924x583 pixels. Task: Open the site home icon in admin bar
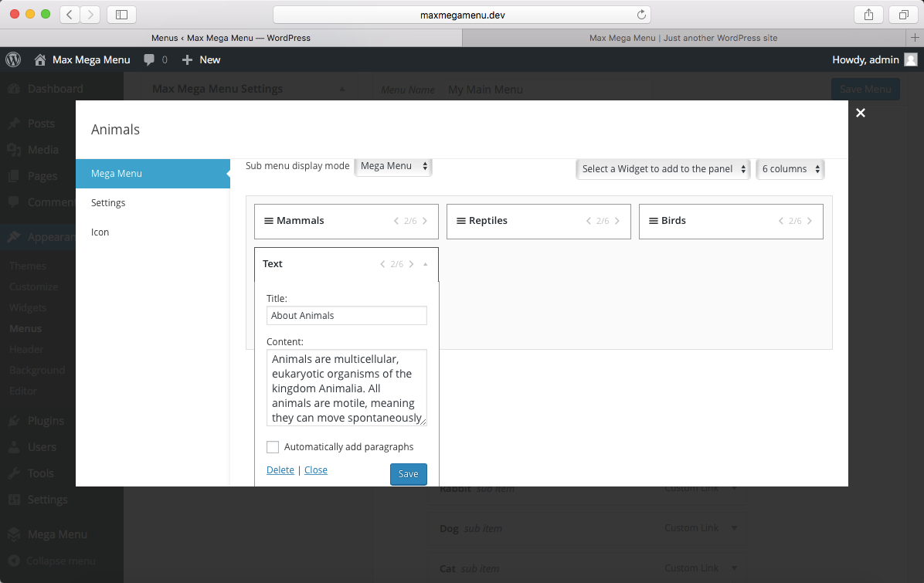(x=40, y=59)
